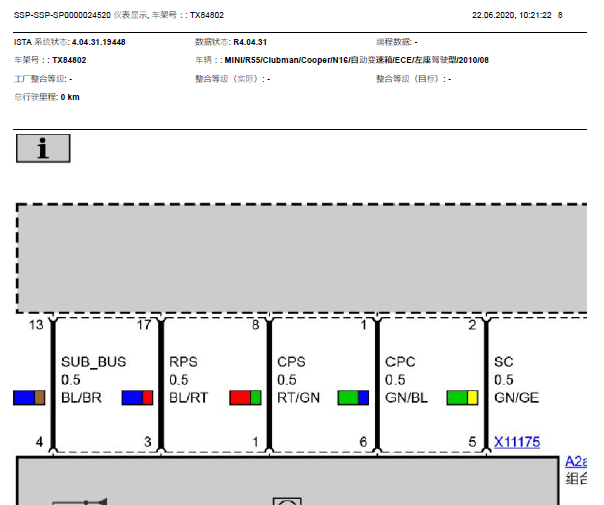Open the X11175 connector link
Viewport: 604px width, 505px height.
click(517, 442)
